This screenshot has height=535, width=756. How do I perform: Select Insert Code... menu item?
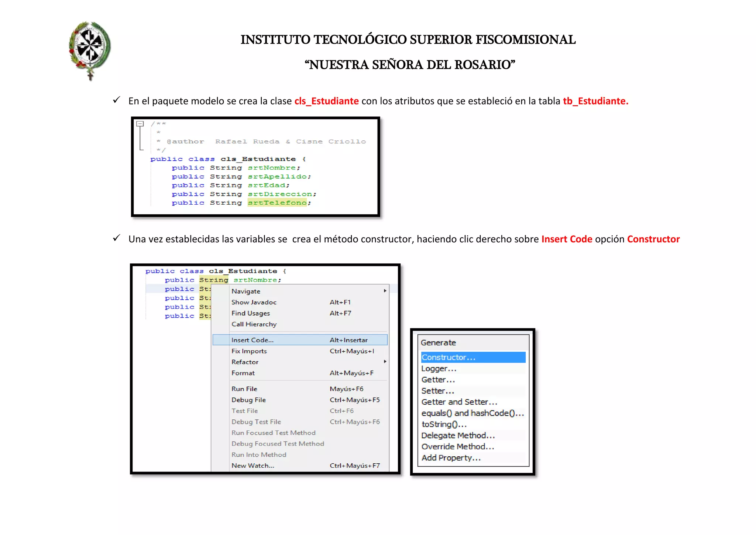click(x=300, y=340)
